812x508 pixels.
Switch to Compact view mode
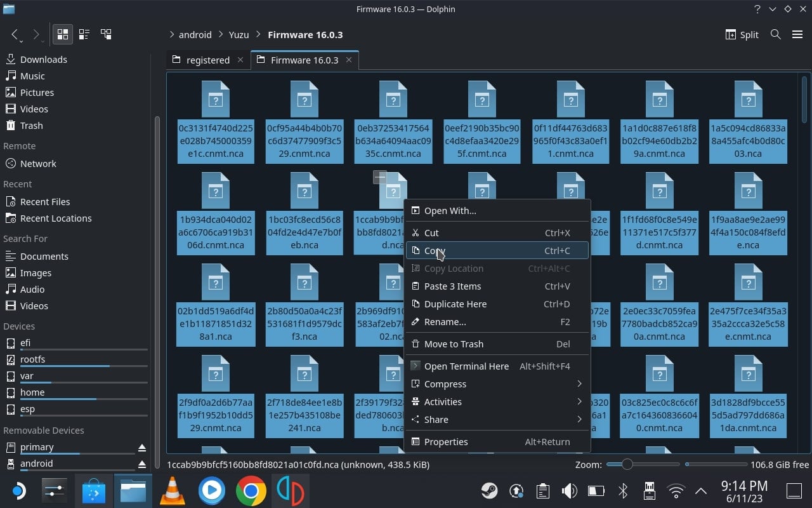pyautogui.click(x=84, y=34)
